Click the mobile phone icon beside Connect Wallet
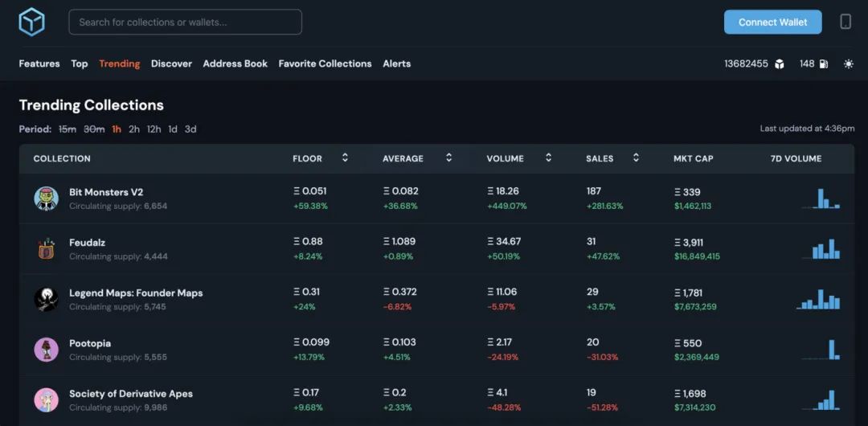 coord(845,22)
